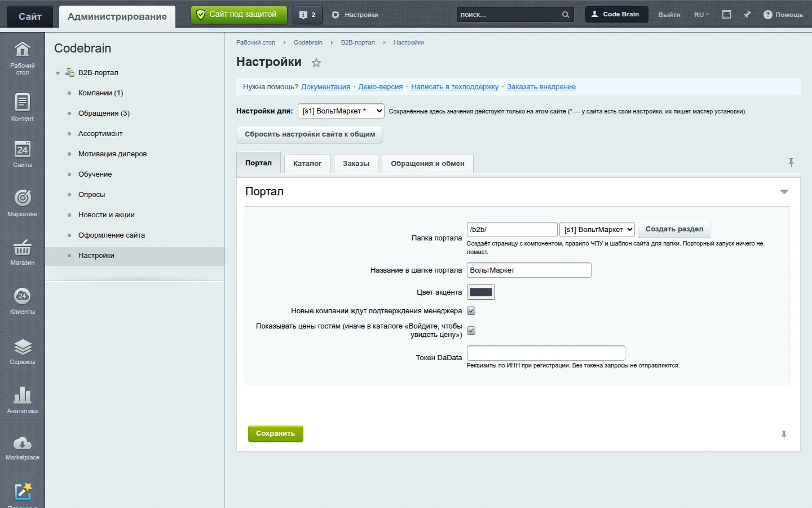The image size is (812, 508).
Task: Open the Написать в техподдержку link
Action: pos(455,87)
